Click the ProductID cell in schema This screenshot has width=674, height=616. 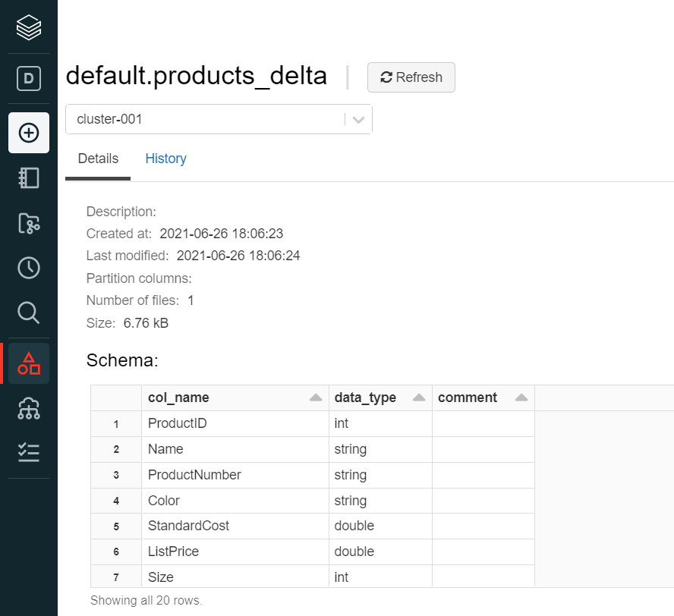pos(178,423)
